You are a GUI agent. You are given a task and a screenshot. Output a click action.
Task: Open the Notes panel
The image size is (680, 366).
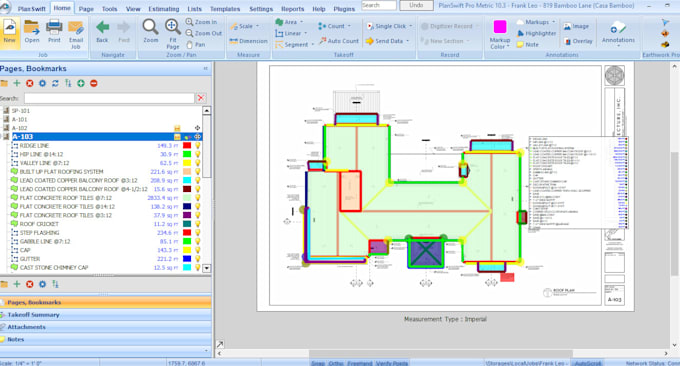click(105, 339)
